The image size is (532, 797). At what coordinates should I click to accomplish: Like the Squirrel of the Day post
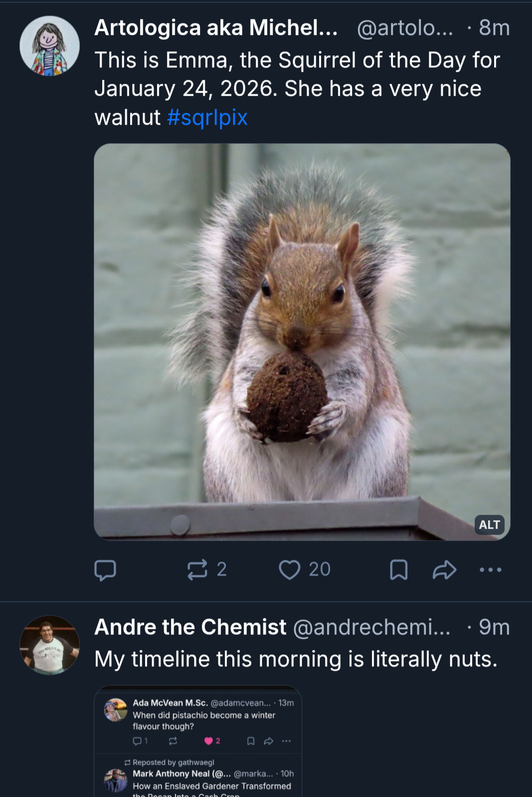tap(290, 570)
